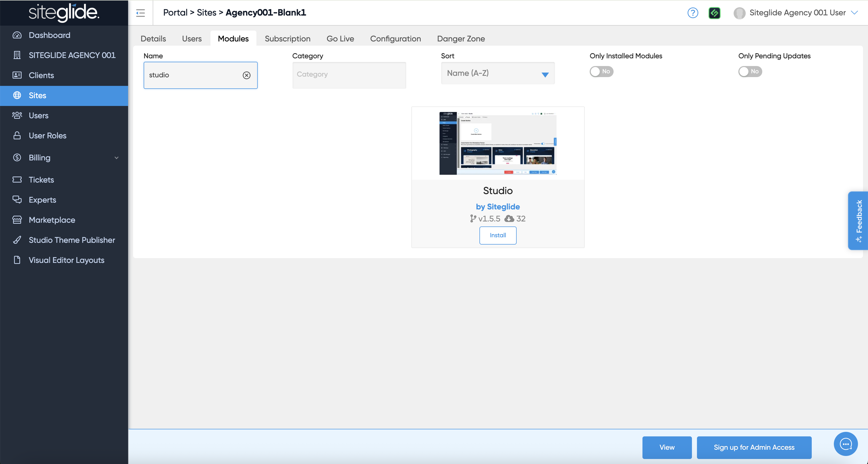
Task: Click Sign up for Admin Access
Action: point(754,447)
